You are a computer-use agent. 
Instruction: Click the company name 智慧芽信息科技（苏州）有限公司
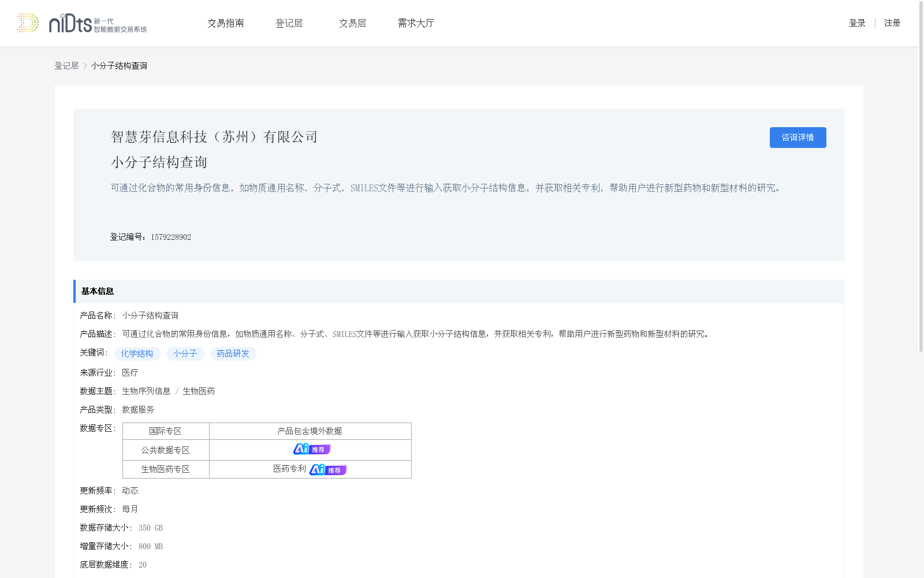(x=214, y=137)
